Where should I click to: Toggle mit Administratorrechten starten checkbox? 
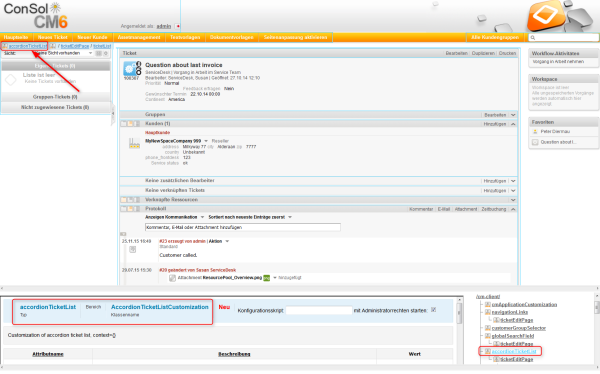tap(434, 310)
